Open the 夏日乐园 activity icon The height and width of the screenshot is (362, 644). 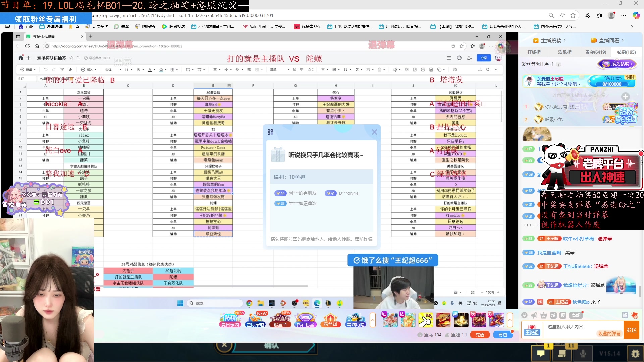click(230, 320)
